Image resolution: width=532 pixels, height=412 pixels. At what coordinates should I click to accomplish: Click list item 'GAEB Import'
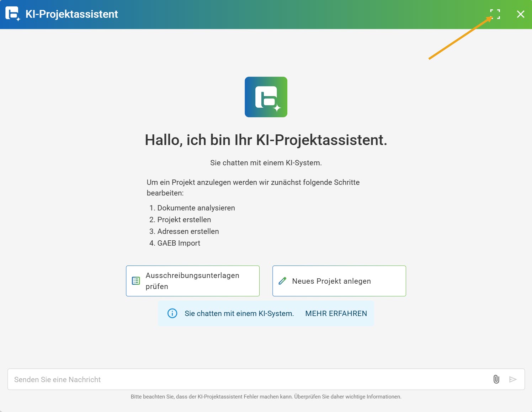click(x=179, y=243)
